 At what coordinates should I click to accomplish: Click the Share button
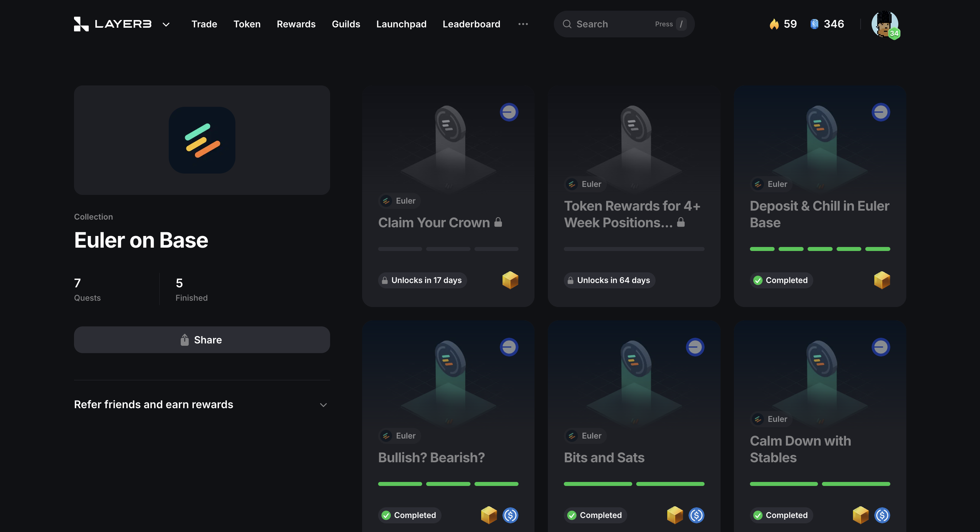click(x=202, y=340)
